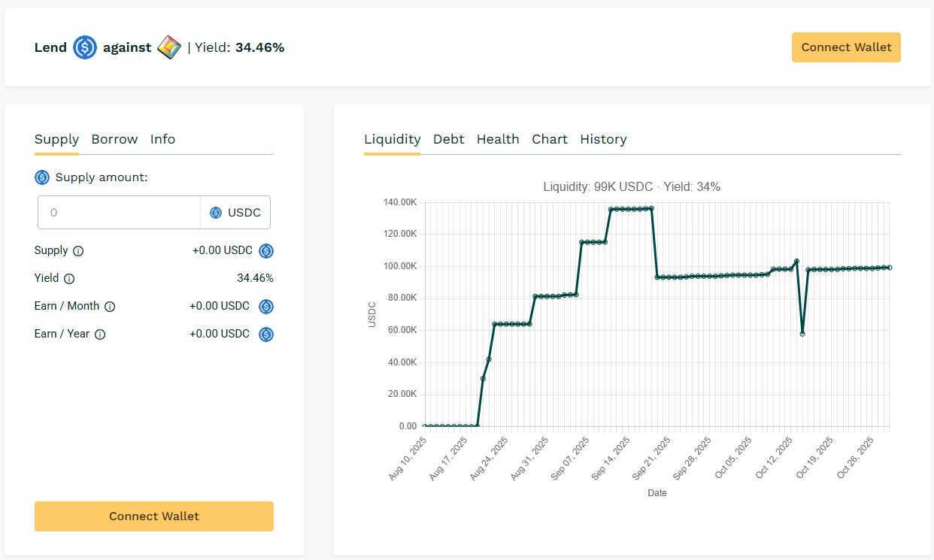The height and width of the screenshot is (560, 934).
Task: Click the USDC icon beside 'Supply amount'
Action: [x=41, y=177]
